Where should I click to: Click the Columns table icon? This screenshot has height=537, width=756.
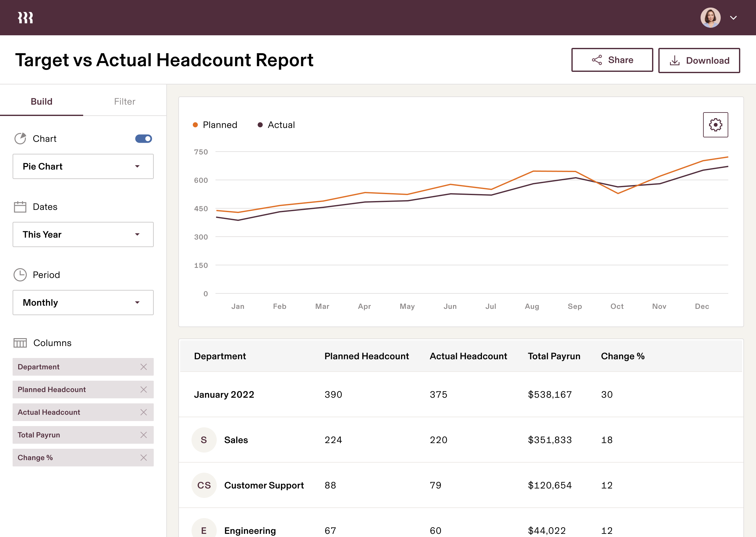pyautogui.click(x=20, y=343)
